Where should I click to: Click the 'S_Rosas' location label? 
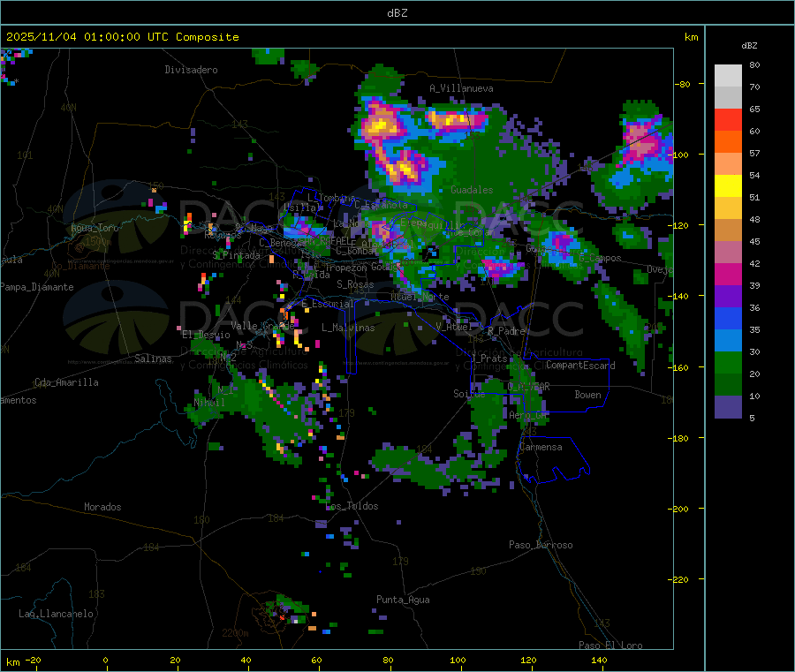pyautogui.click(x=355, y=284)
